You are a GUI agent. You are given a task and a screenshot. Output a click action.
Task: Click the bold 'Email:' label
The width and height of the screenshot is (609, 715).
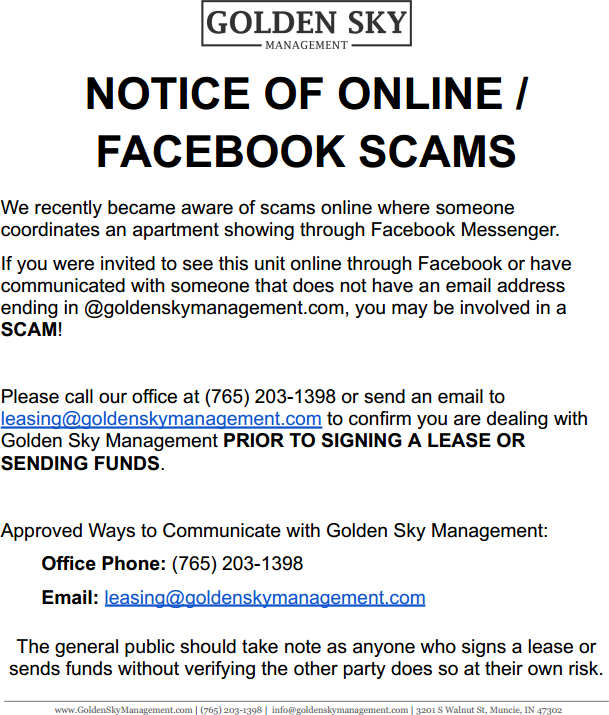tap(70, 598)
